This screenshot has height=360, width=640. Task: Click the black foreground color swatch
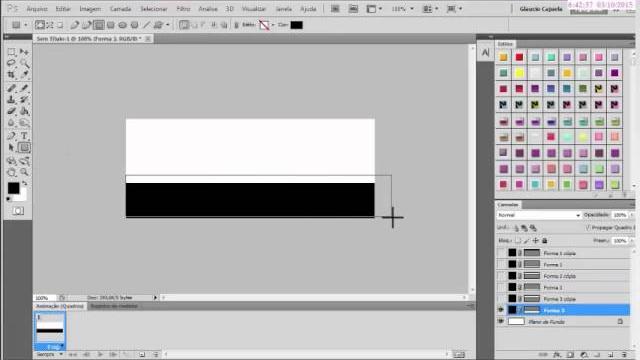(13, 188)
